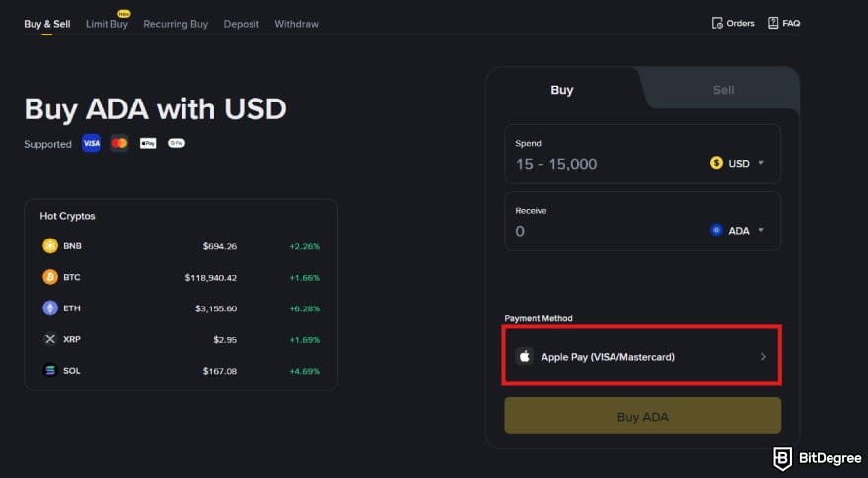868x478 pixels.
Task: Click the XRP coin icon
Action: pyautogui.click(x=50, y=339)
